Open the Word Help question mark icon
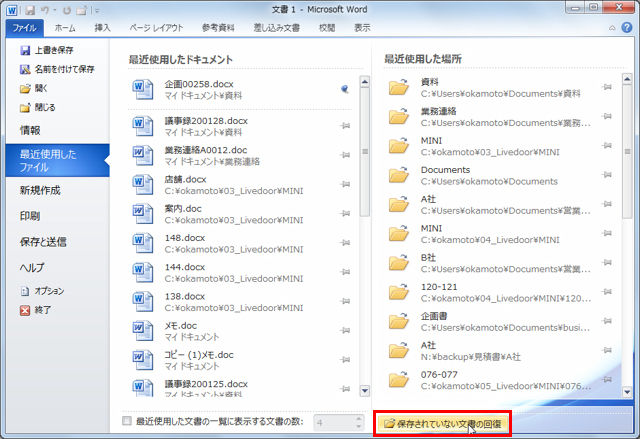640x439 pixels. click(x=627, y=27)
